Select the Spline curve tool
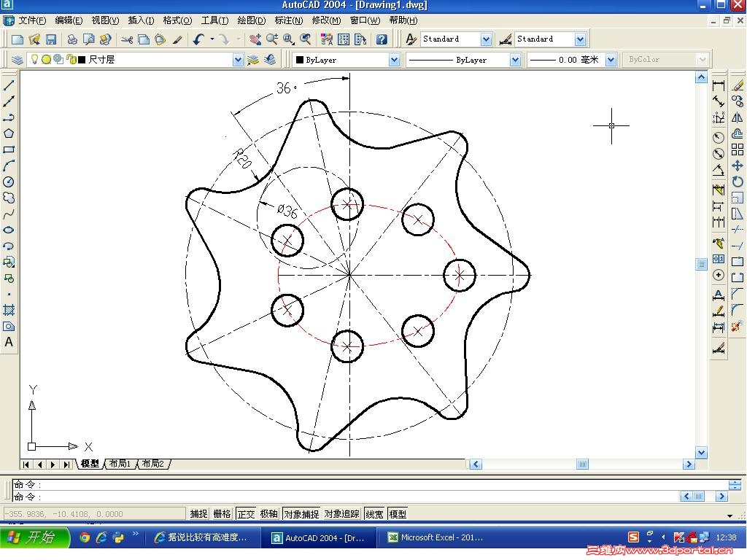747x560 pixels. click(9, 214)
